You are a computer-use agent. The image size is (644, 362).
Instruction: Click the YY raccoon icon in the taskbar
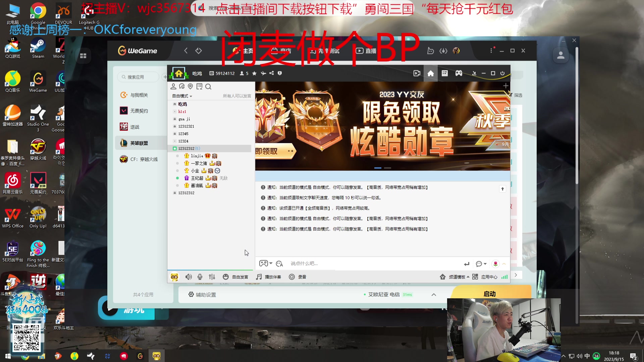pyautogui.click(x=156, y=356)
